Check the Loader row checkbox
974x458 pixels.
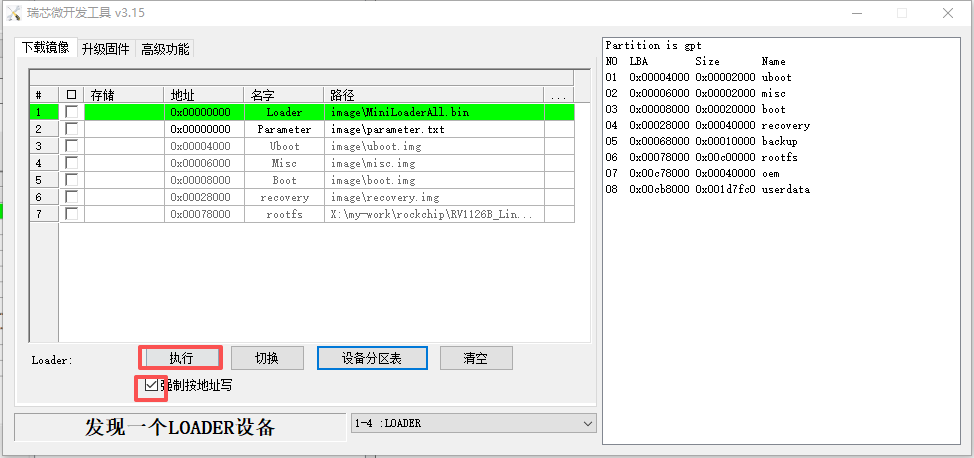pyautogui.click(x=72, y=112)
